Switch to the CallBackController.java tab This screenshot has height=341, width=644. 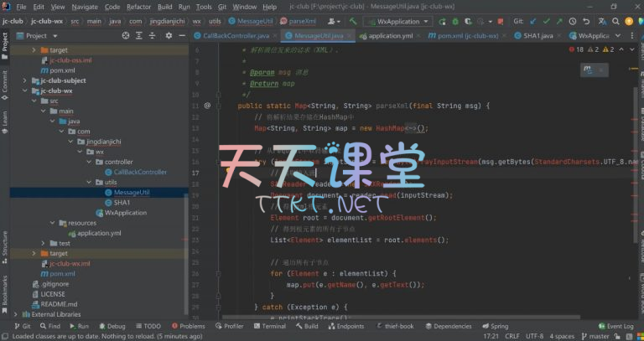[234, 36]
